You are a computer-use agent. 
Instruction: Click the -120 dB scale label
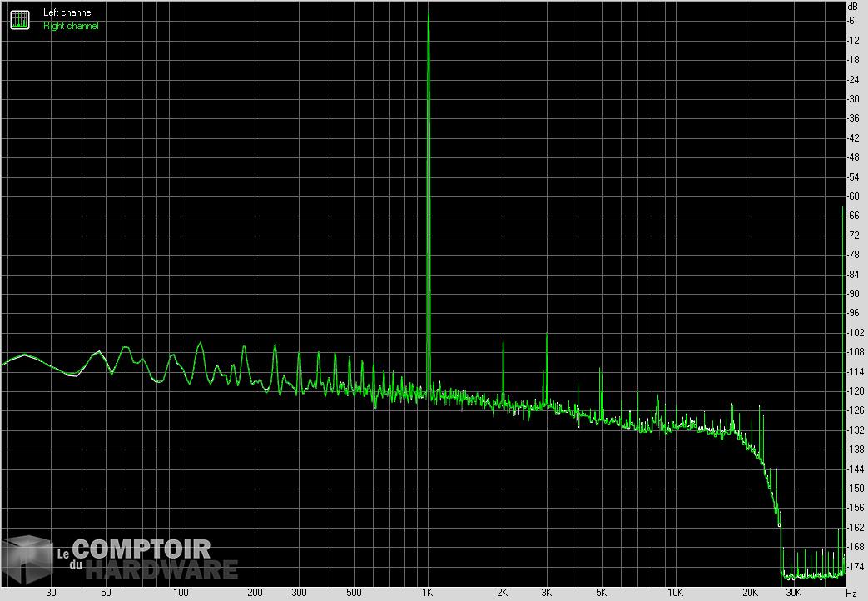pyautogui.click(x=853, y=391)
